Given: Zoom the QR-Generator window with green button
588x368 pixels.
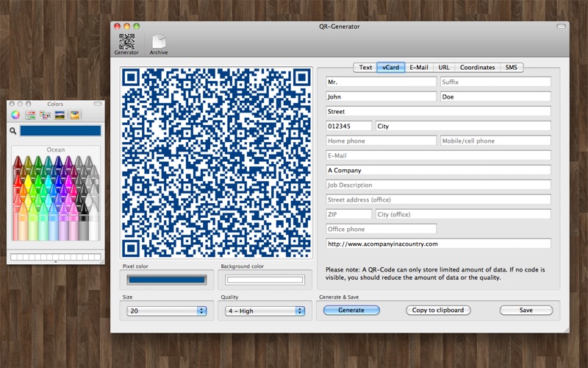Looking at the screenshot, I should 137,26.
